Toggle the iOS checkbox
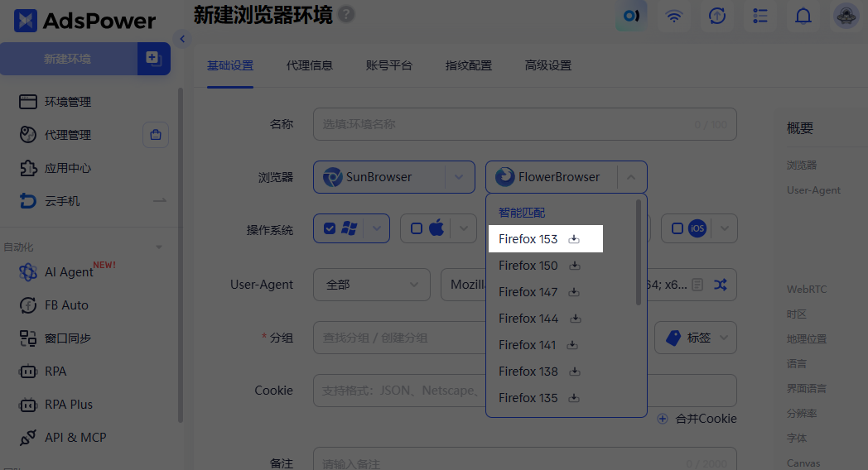868x470 pixels. pyautogui.click(x=677, y=228)
